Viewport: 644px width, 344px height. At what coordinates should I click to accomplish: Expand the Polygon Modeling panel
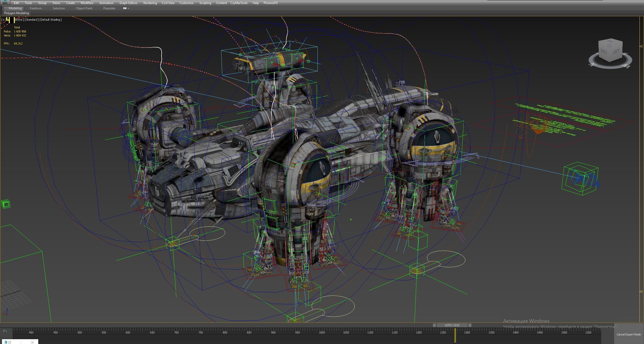[17, 13]
